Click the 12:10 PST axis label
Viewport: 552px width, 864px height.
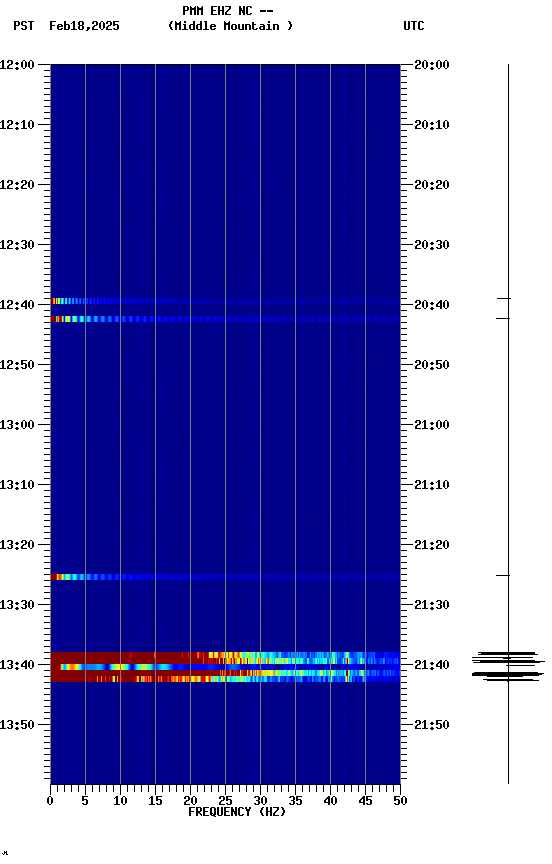(17, 125)
